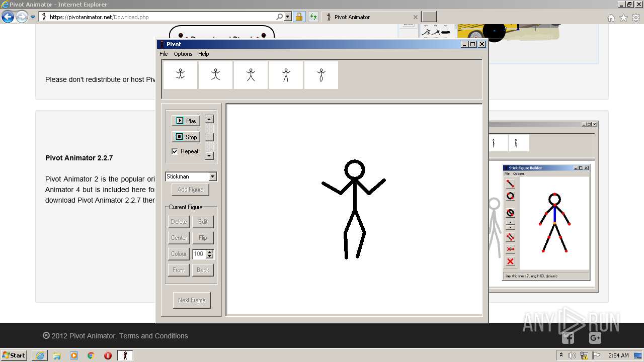Click the Pivot title bar icon

pos(162,44)
